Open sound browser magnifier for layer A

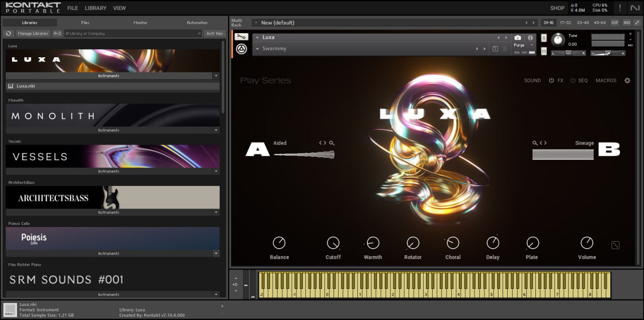point(332,143)
